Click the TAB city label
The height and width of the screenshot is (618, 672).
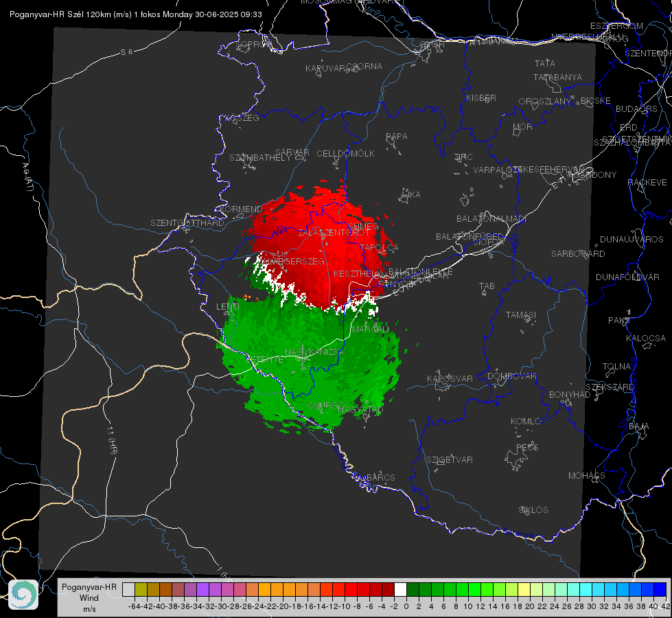pos(487,286)
